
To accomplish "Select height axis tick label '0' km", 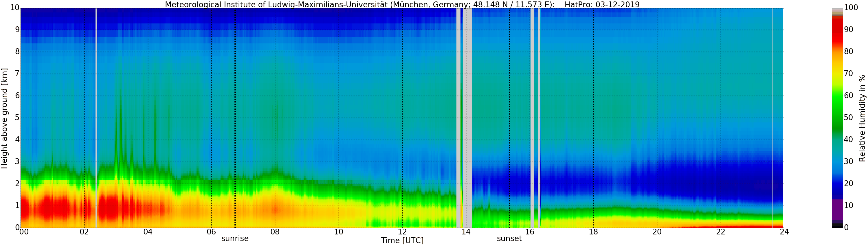I will [x=17, y=227].
